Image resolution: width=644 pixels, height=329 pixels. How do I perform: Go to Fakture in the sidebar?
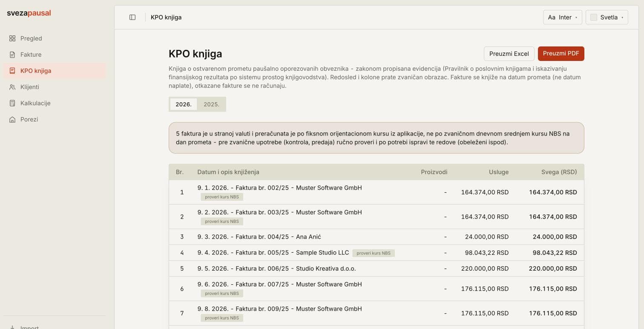(55, 55)
